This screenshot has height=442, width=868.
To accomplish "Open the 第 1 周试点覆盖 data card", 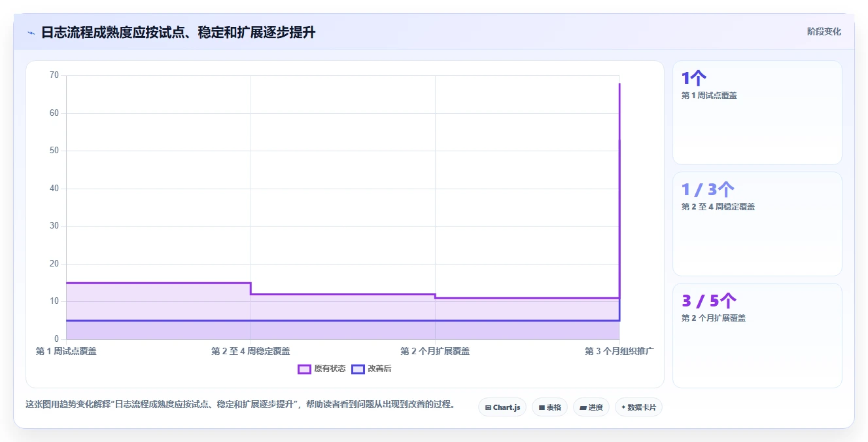I will (x=757, y=113).
